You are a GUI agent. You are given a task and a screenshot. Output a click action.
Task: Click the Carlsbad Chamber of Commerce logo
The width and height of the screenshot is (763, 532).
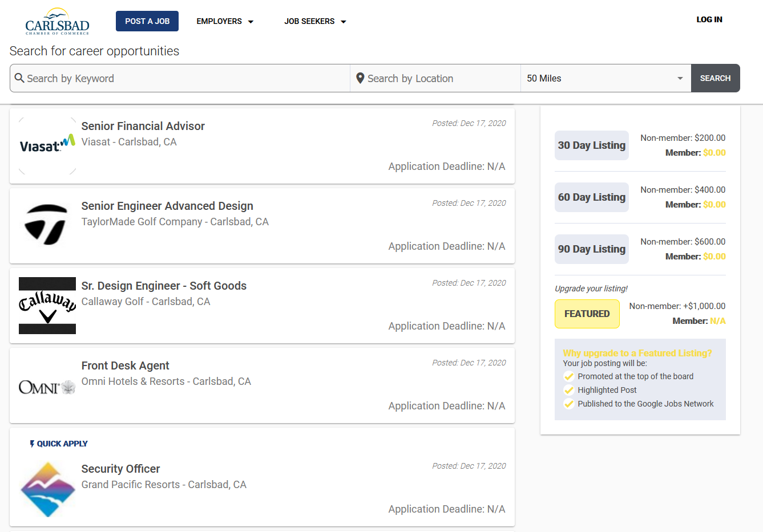pos(57,22)
